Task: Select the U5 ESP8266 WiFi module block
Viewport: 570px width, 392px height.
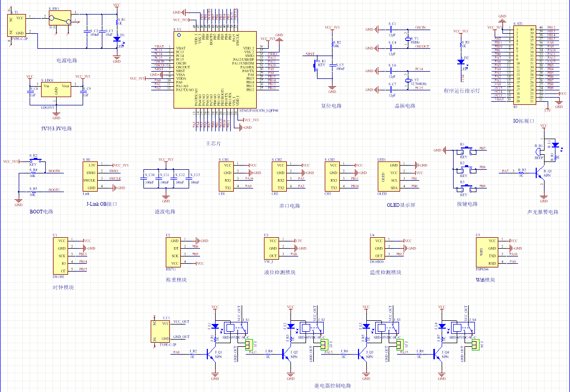Action: (487, 252)
